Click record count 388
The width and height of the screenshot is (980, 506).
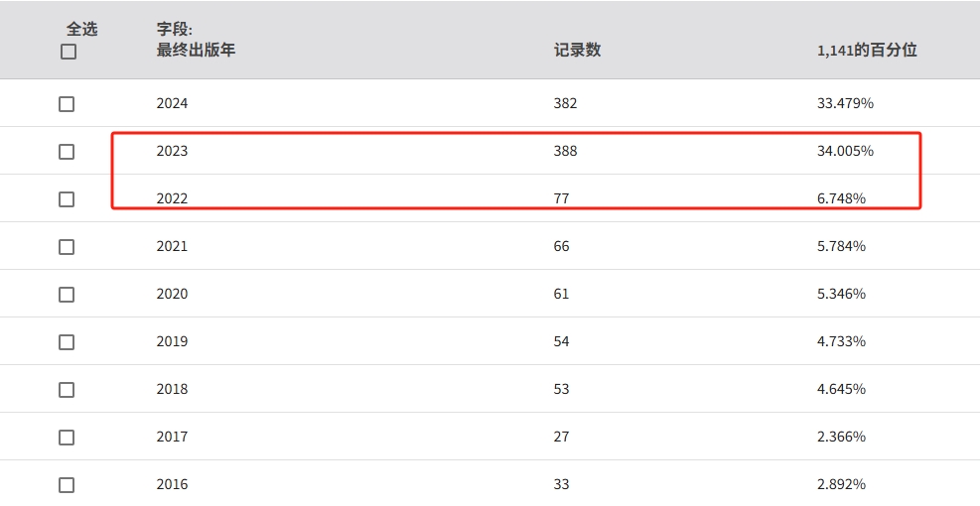click(x=565, y=151)
